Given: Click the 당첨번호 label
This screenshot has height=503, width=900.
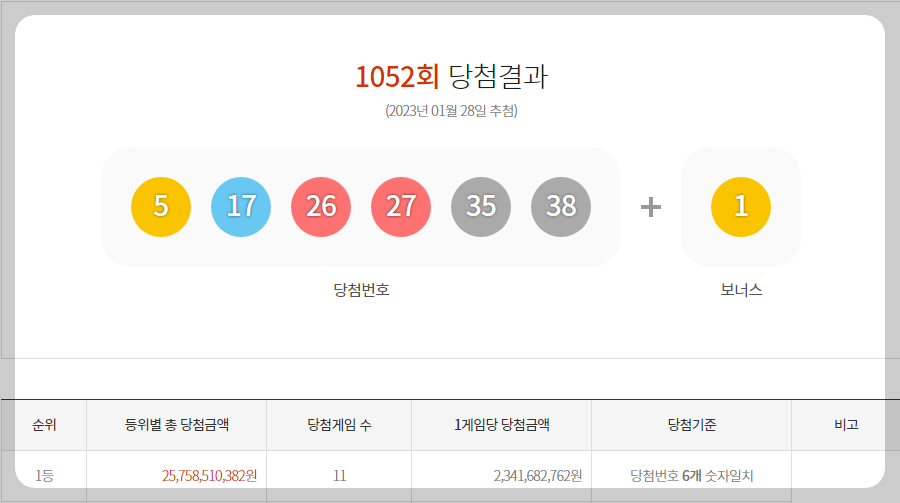Looking at the screenshot, I should point(362,289).
